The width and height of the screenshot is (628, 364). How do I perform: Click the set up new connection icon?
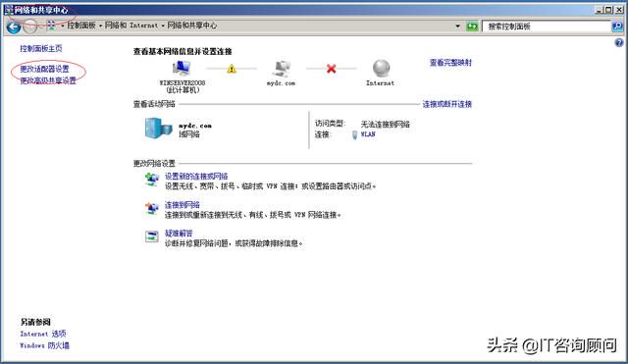(x=151, y=180)
